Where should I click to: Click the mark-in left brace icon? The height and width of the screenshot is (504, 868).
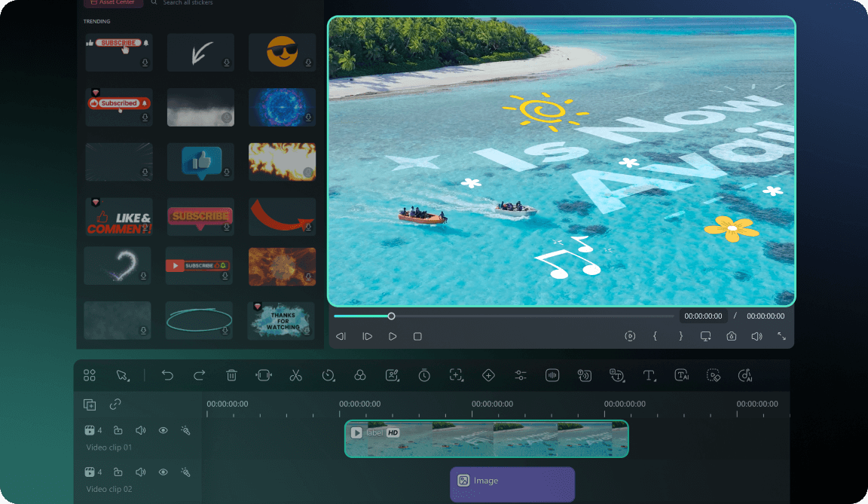pos(655,336)
